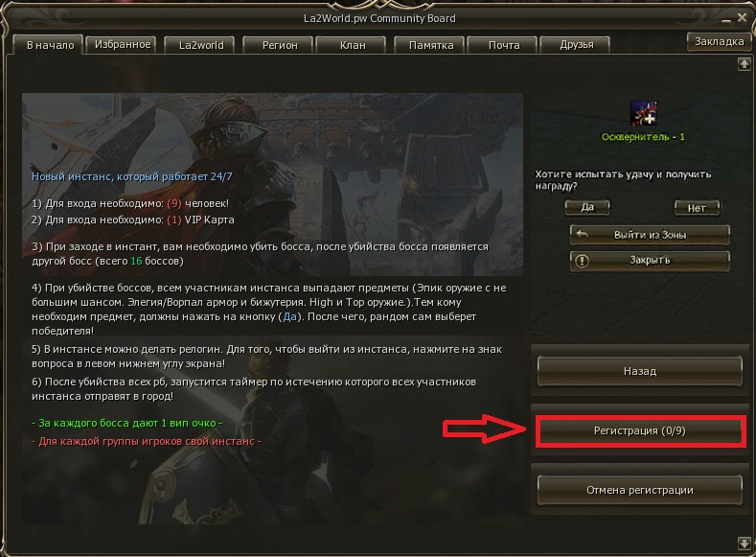Minimize the Community Board window

pyautogui.click(x=726, y=20)
